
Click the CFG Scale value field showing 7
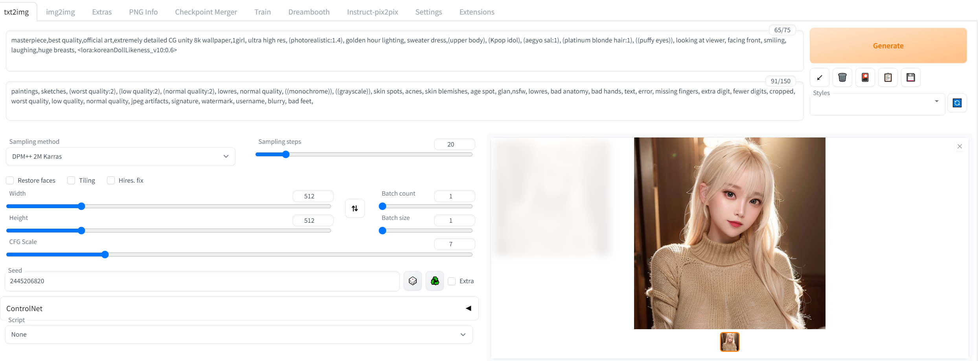point(454,244)
